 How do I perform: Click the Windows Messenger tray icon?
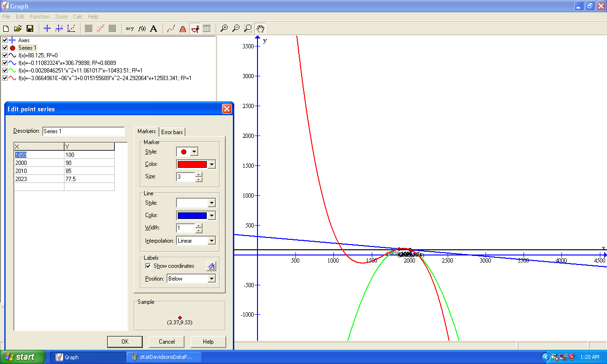(x=556, y=357)
